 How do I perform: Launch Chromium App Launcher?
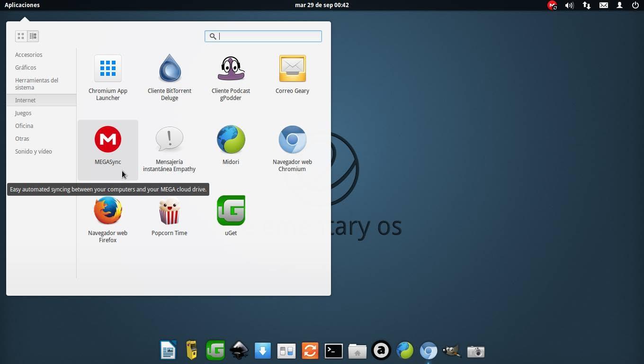(108, 78)
